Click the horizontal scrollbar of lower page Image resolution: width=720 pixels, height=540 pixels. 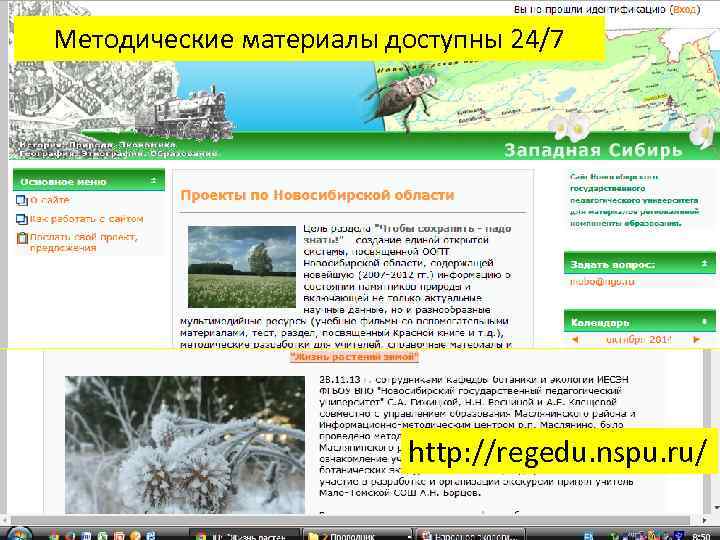coord(349,520)
